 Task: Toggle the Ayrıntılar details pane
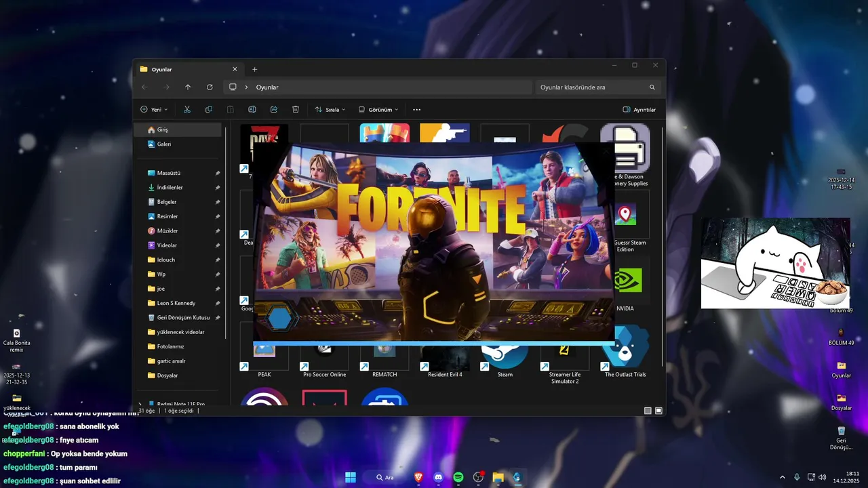pyautogui.click(x=639, y=109)
